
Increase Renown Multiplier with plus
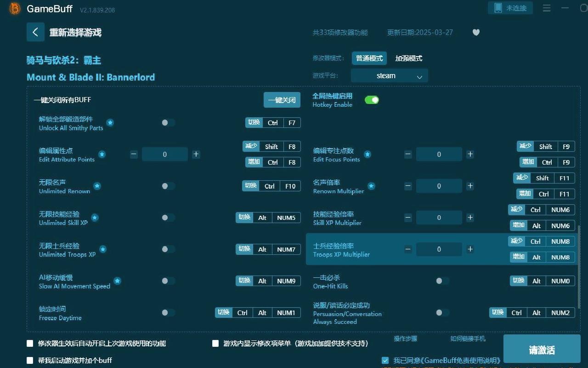470,186
